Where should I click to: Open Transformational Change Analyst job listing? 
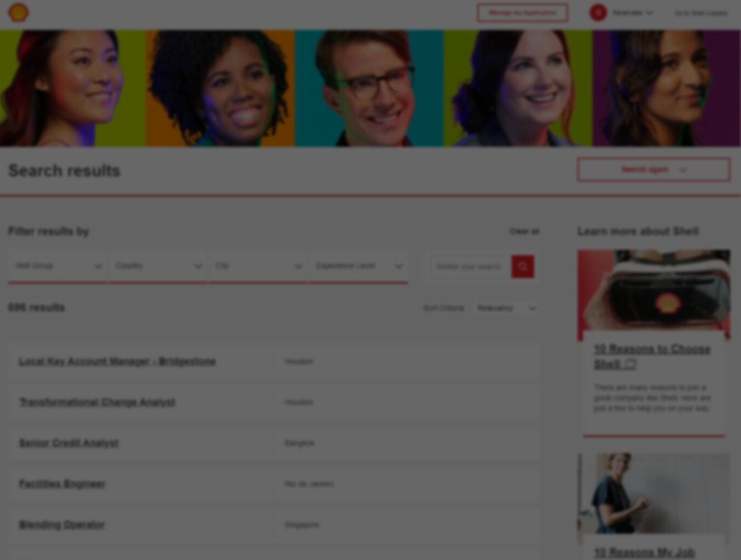pyautogui.click(x=97, y=402)
